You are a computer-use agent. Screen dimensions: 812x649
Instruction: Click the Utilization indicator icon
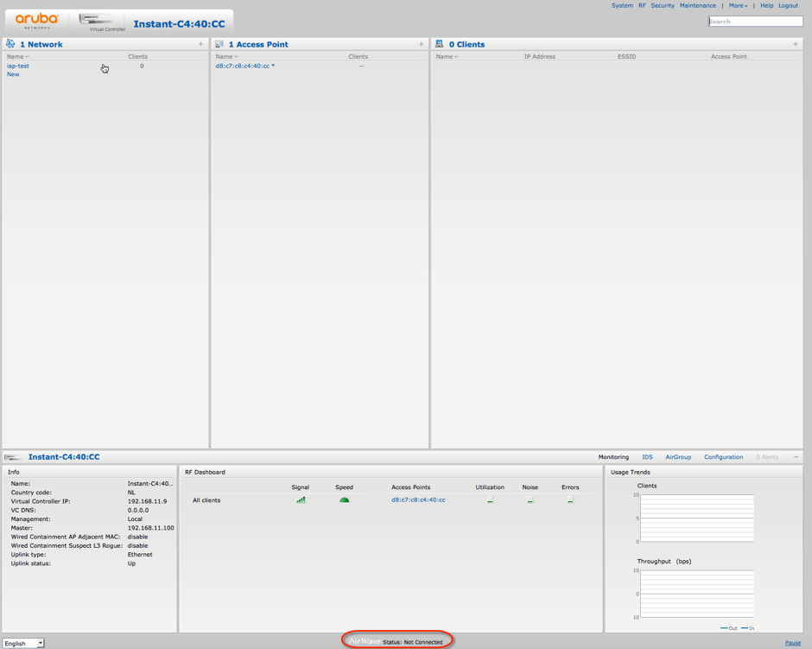tap(490, 499)
